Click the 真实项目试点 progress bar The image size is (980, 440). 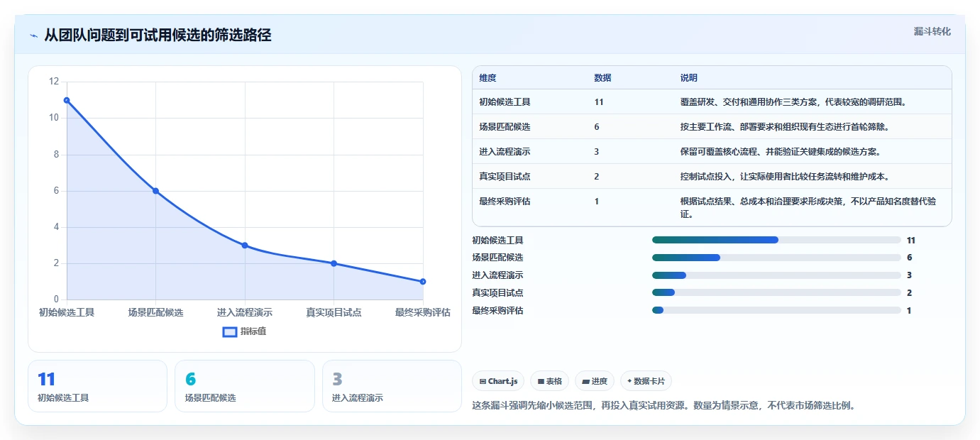coord(776,292)
